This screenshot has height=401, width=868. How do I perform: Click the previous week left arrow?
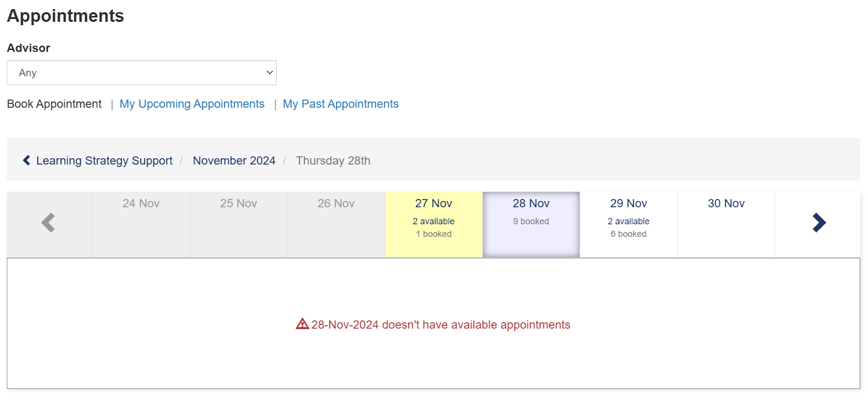(49, 223)
